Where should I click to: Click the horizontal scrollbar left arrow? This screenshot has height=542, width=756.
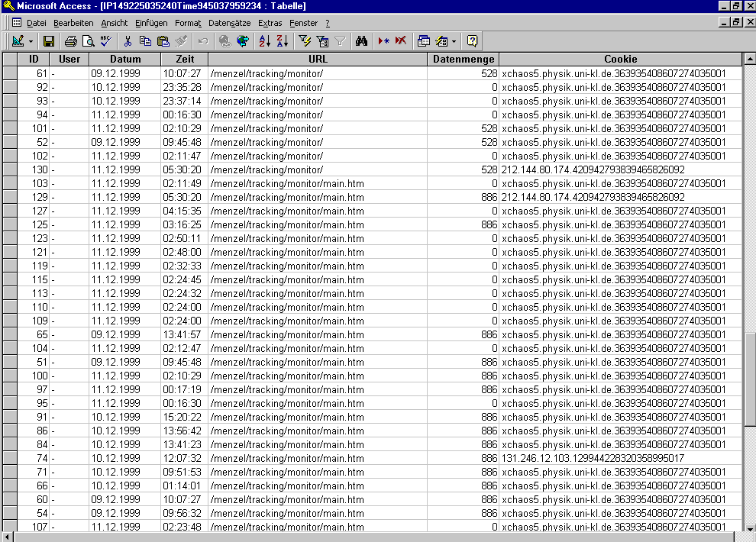point(7,537)
